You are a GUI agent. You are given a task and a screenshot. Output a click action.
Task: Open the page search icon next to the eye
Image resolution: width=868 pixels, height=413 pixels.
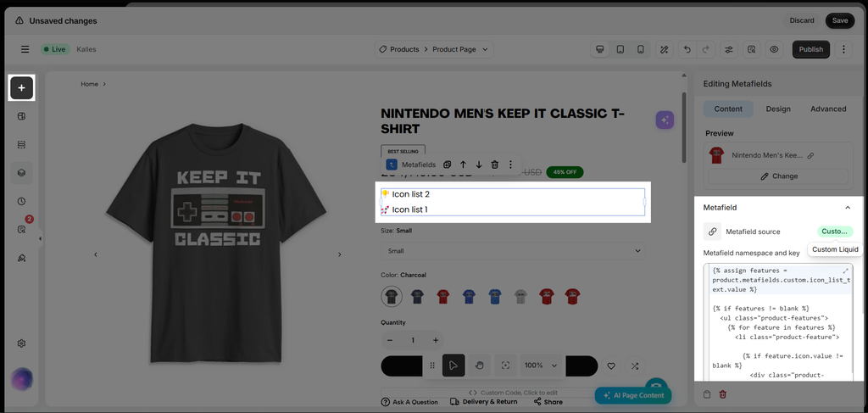(x=752, y=49)
